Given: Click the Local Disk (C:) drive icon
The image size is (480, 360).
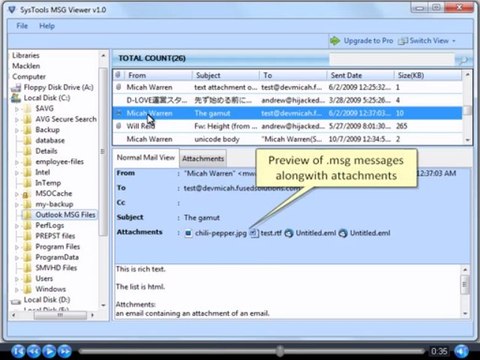Looking at the screenshot, I should 16,98.
